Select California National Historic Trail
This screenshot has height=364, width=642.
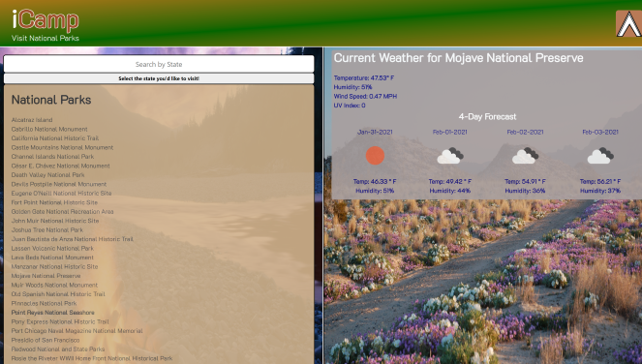point(55,138)
